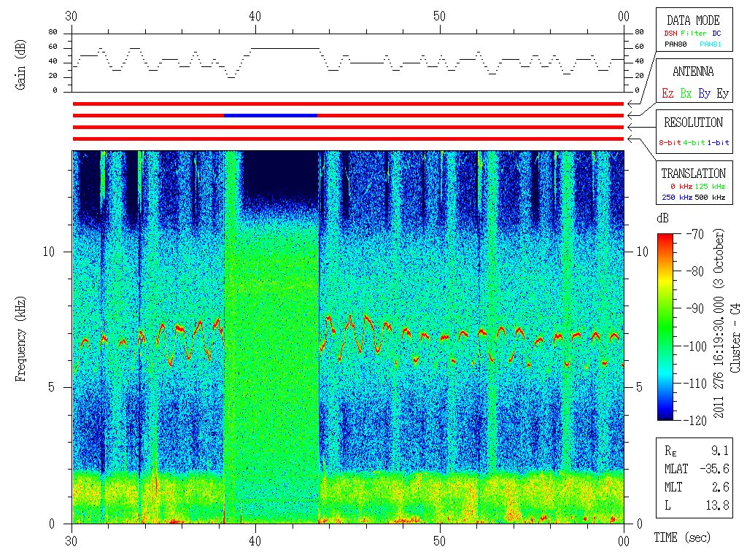Click the TRANSLATION legend title
Image resolution: width=747 pixels, height=560 pixels.
click(x=693, y=174)
